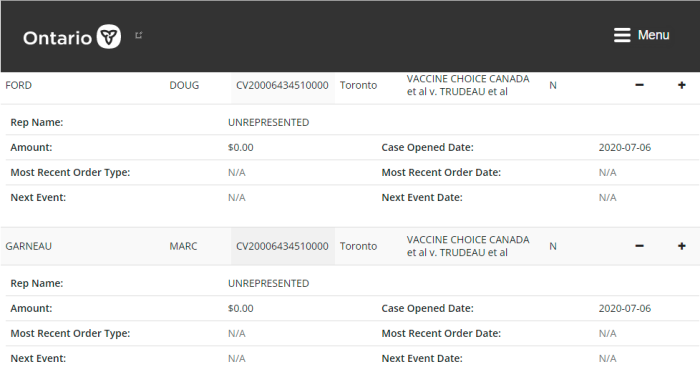The height and width of the screenshot is (372, 700).
Task: Open the hamburger Menu icon
Action: (x=622, y=35)
